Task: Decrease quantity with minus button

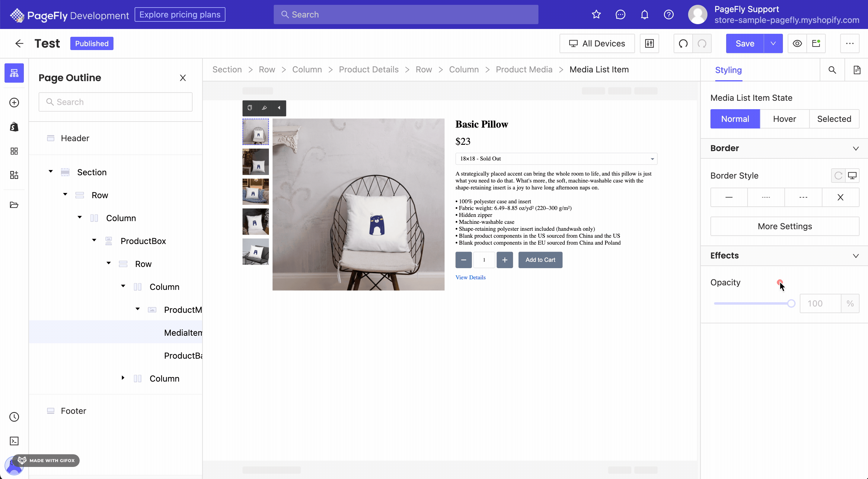Action: 463,260
